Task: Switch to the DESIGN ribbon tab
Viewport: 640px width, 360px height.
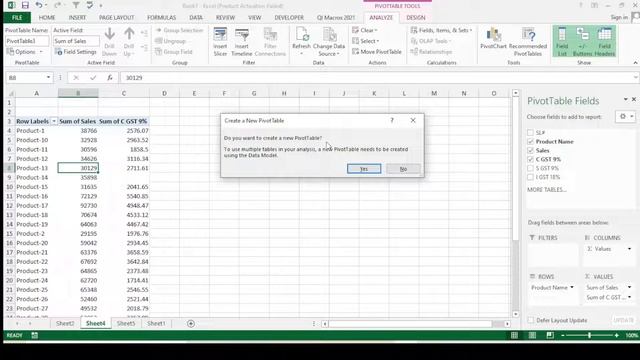Action: [x=416, y=18]
